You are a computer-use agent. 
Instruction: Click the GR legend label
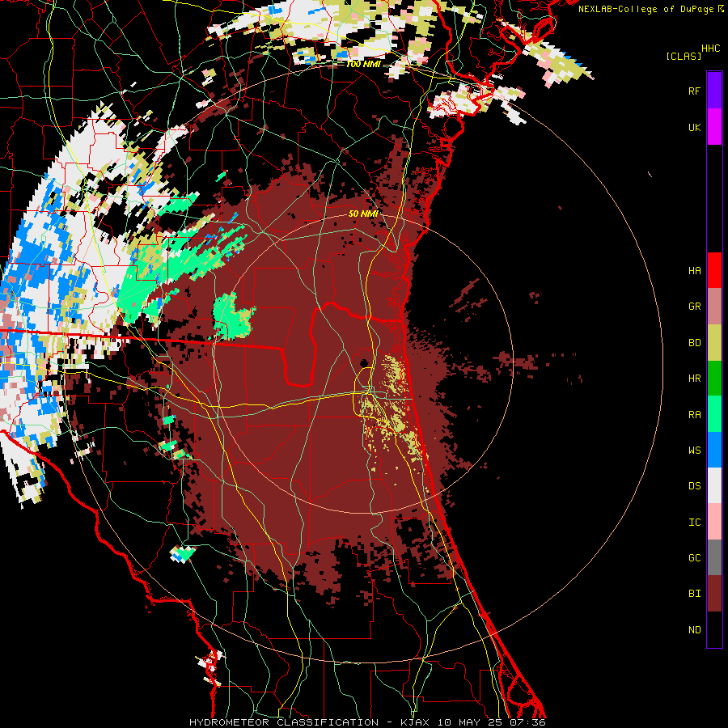pyautogui.click(x=694, y=307)
